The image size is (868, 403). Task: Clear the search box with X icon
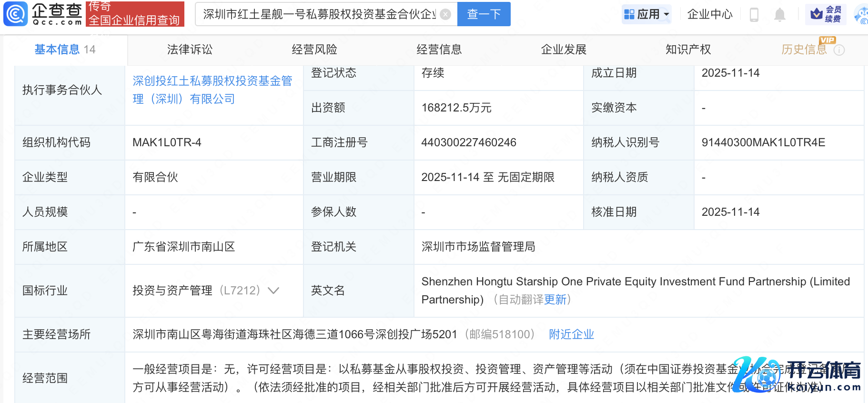click(x=445, y=14)
